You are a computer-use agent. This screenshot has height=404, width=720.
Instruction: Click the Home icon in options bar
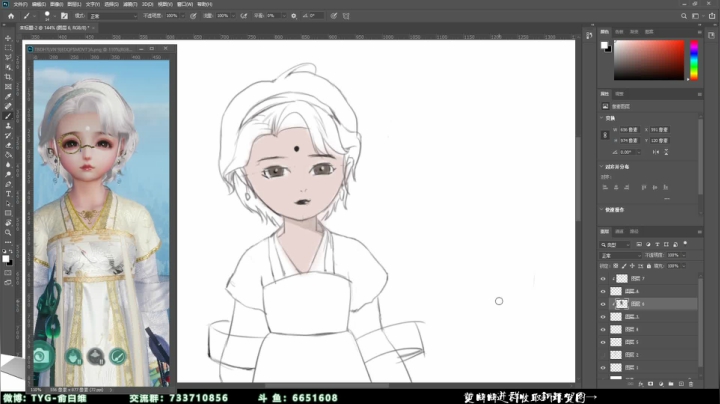point(11,16)
